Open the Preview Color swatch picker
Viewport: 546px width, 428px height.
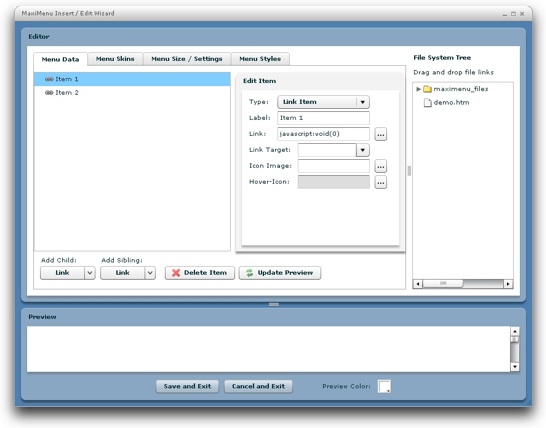pos(384,387)
